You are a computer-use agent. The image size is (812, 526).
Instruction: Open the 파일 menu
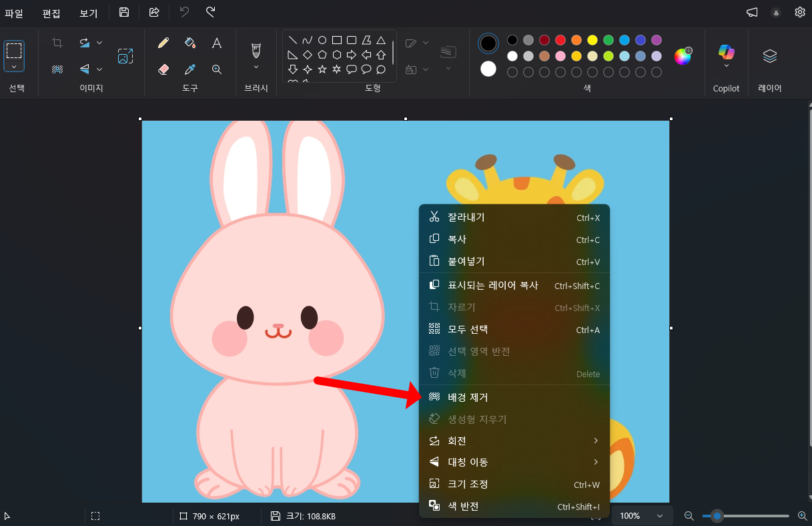point(14,12)
